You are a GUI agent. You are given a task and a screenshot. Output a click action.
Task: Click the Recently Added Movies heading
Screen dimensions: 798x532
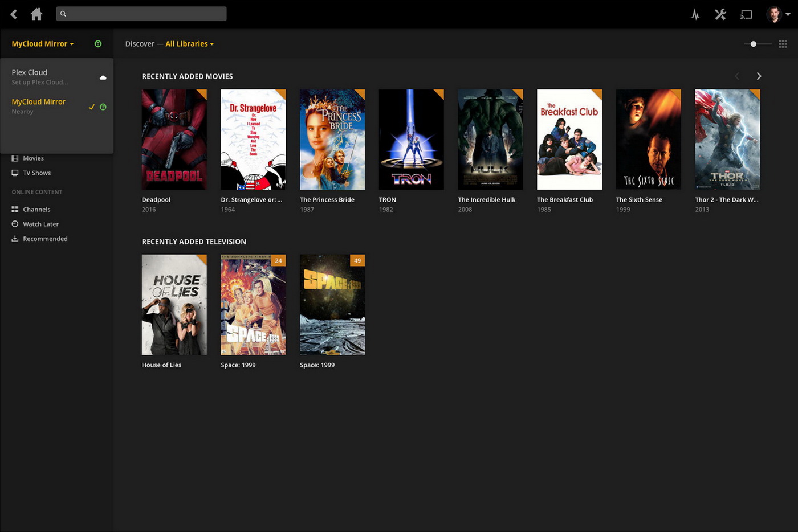pyautogui.click(x=188, y=76)
